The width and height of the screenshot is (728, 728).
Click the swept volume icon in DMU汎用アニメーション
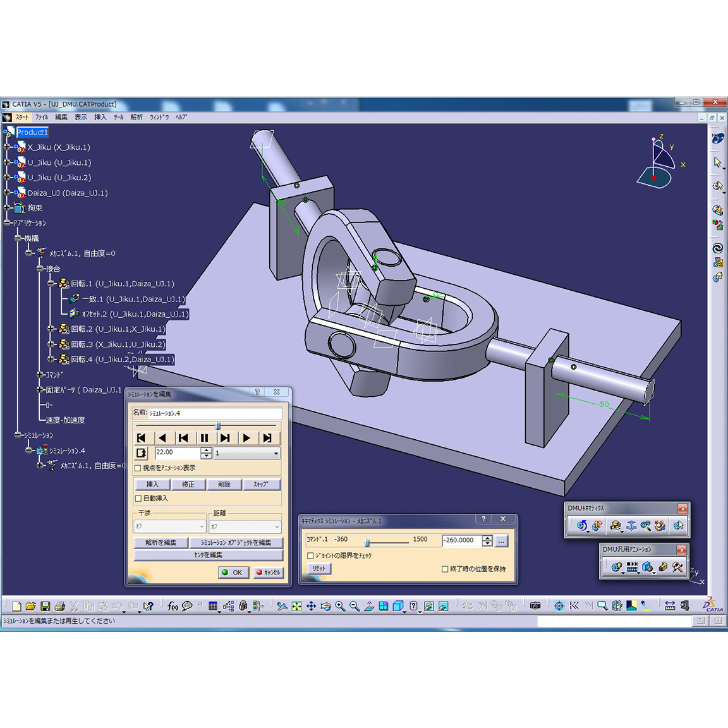663,567
